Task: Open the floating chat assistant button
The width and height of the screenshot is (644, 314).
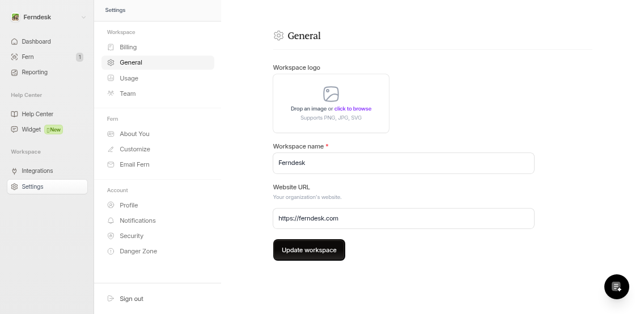Action: [616, 287]
